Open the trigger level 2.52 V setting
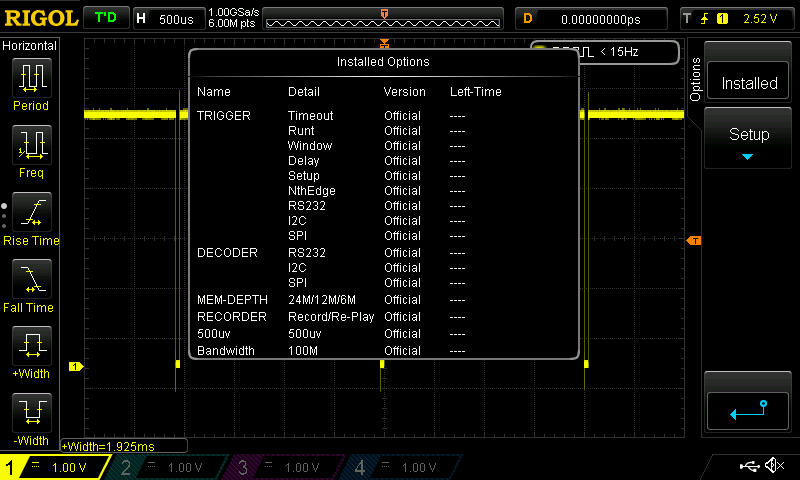This screenshot has height=480, width=800. [x=736, y=18]
